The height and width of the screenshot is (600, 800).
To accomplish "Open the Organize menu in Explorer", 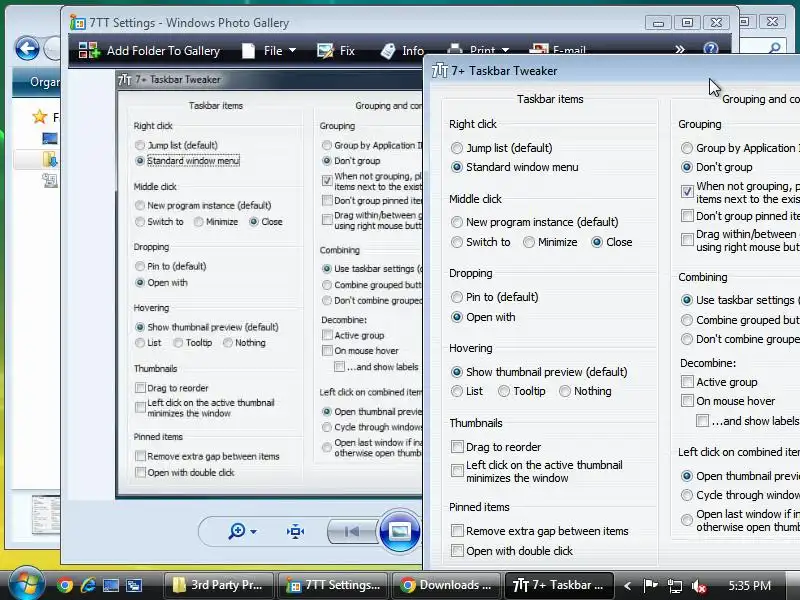I will (44, 82).
